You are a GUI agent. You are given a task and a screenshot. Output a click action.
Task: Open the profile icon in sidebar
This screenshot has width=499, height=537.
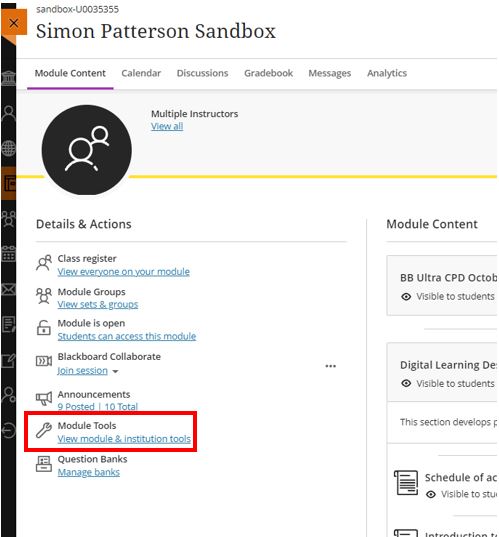(8, 113)
